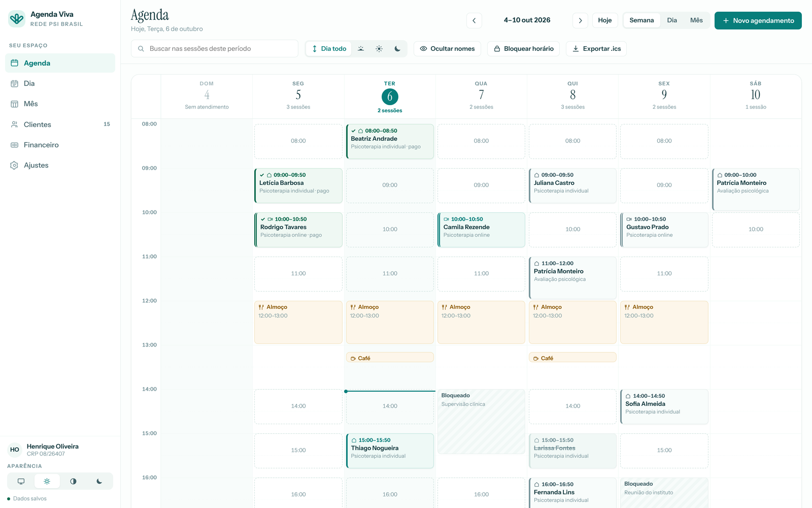Screen dimensions: 812x508
Task: Open Supervisão clínica blocked slot
Action: (481, 422)
